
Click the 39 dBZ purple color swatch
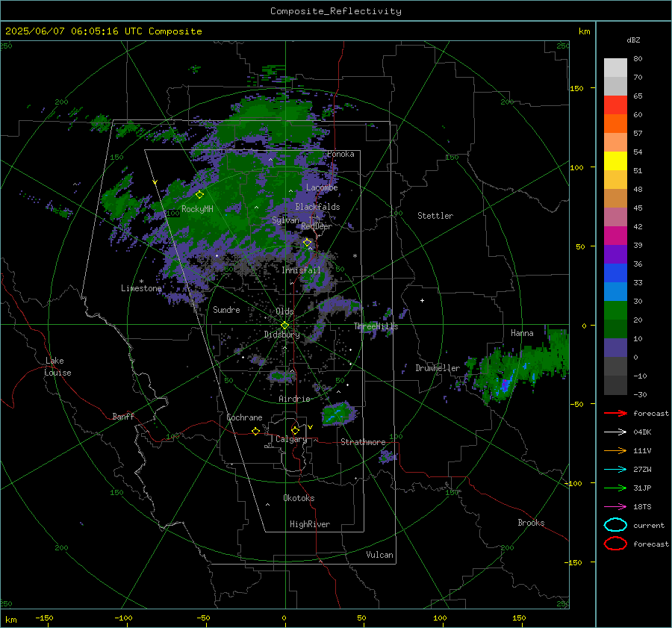615,254
